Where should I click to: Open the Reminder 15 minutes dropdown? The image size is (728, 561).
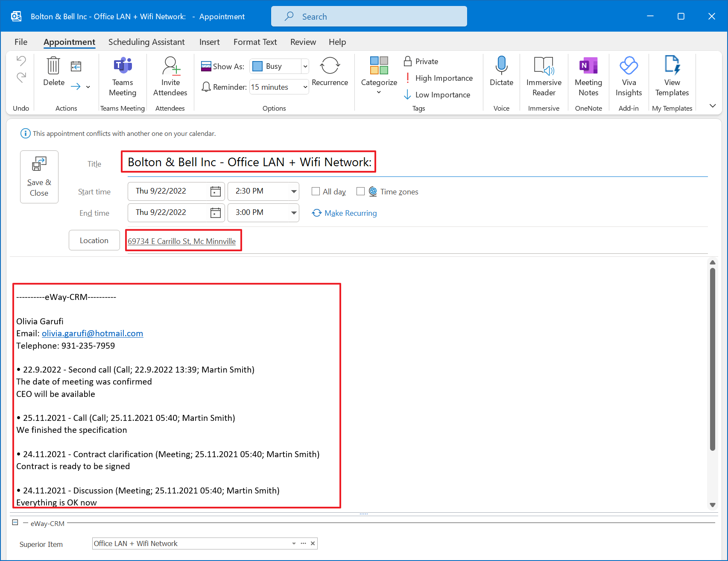pos(305,87)
